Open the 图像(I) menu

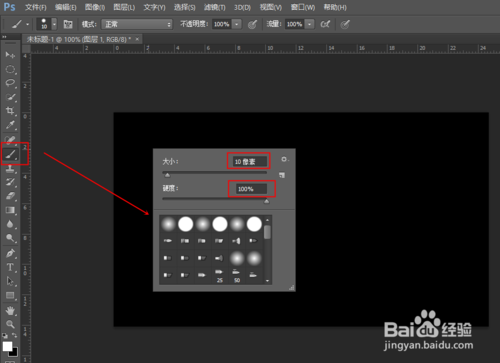(95, 7)
